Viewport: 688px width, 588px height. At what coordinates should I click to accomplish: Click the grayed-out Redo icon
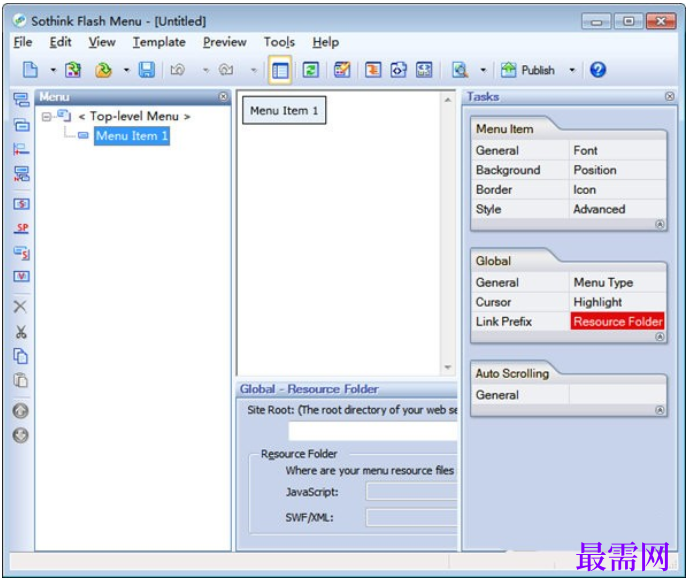pos(226,70)
